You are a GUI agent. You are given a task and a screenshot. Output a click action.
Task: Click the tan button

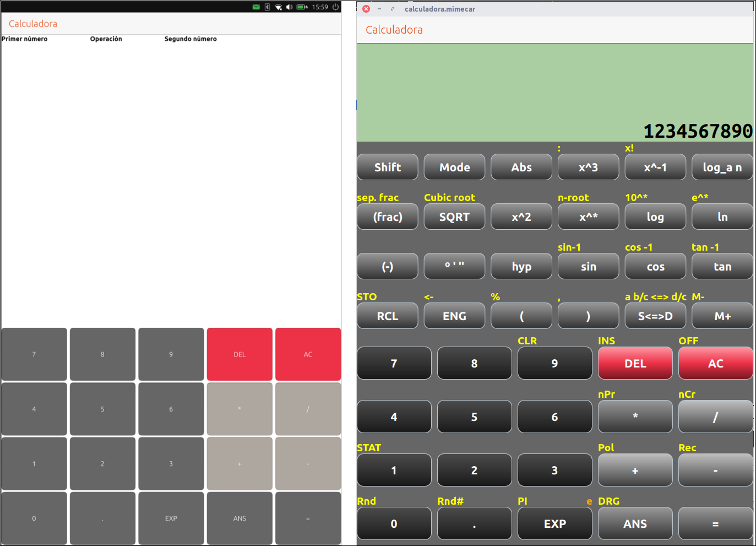tap(722, 266)
